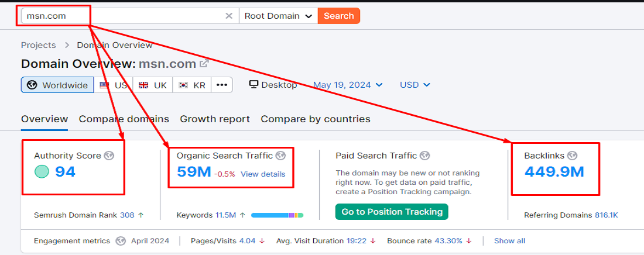This screenshot has width=644, height=255.
Task: Click the keywords position distribution bar
Action: 278,215
